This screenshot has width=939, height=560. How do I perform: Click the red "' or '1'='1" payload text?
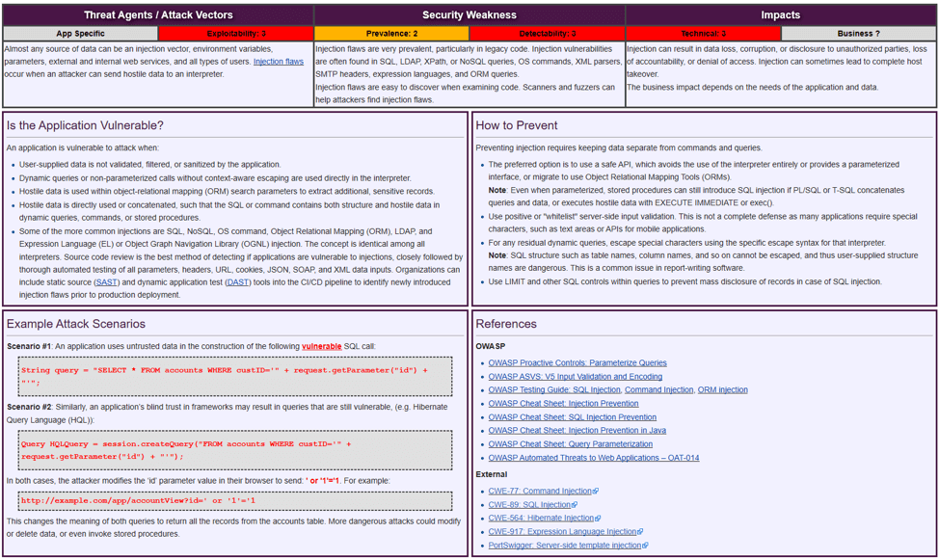coord(322,481)
